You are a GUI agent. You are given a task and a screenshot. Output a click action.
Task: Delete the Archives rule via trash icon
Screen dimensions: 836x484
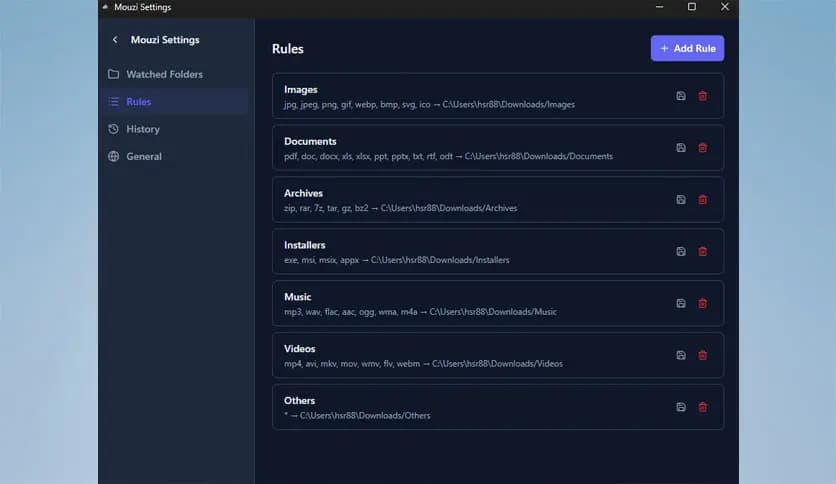point(703,199)
